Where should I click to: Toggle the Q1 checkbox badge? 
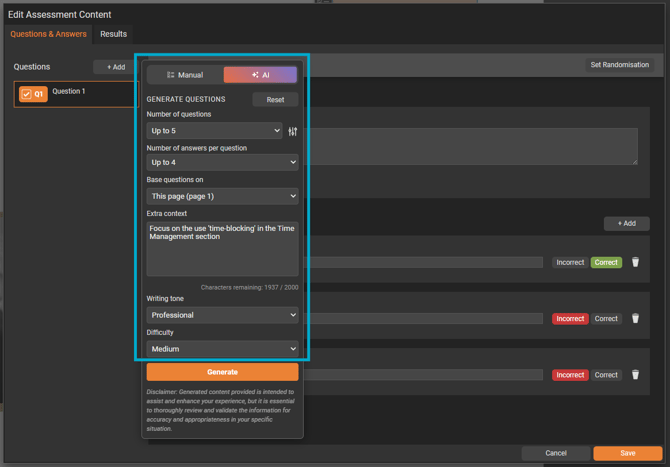33,94
